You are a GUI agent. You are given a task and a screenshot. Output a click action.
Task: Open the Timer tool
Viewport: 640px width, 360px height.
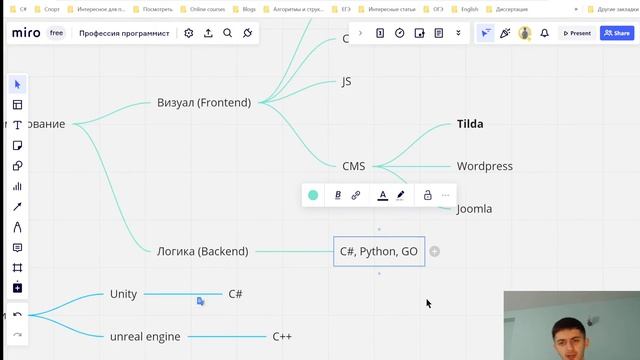400,33
